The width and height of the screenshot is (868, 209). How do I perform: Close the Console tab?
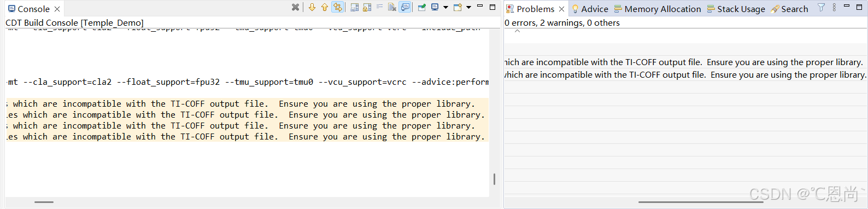57,9
